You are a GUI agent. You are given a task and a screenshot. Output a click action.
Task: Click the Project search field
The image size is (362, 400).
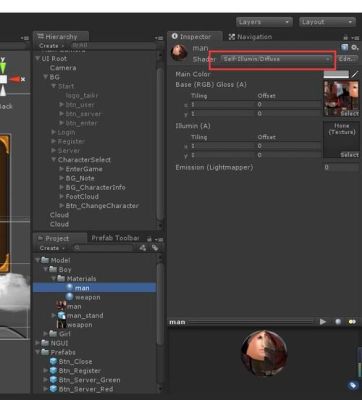pos(103,248)
